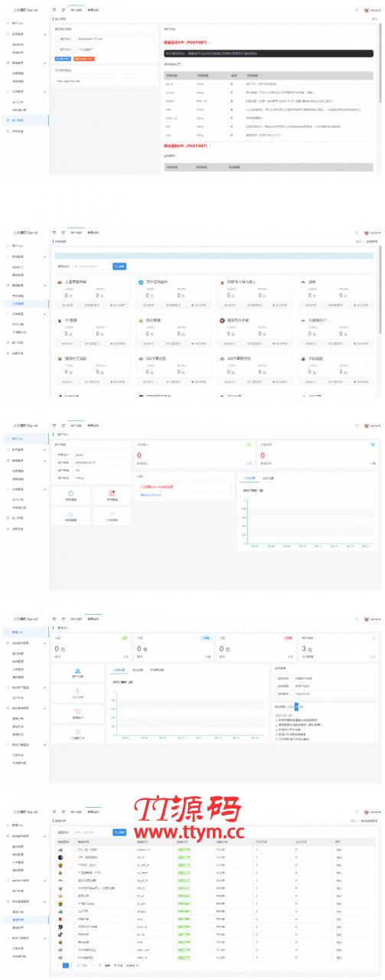Screen dimensions: 385x980
Task: Click red grid icon quick card on merchant home
Action: coord(112,495)
